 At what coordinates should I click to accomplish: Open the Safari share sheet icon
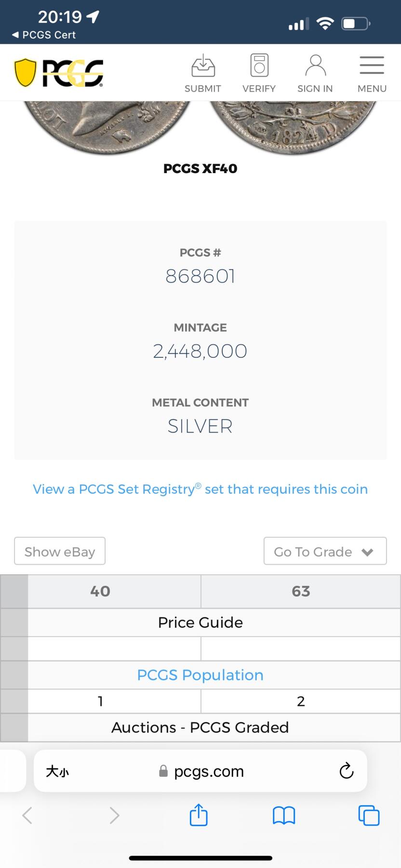[x=199, y=815]
